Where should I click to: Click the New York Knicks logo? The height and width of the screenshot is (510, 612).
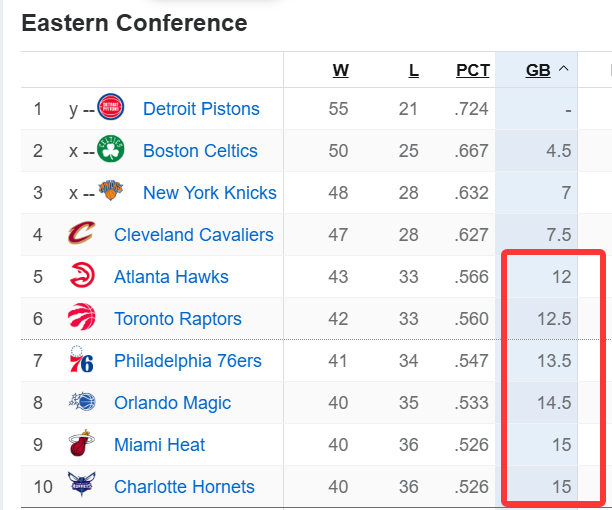click(x=110, y=192)
